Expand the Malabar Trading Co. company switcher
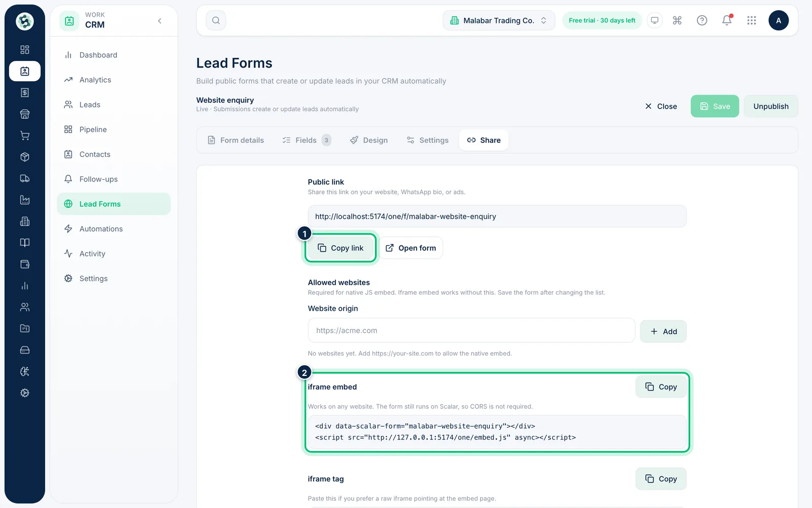This screenshot has height=508, width=812. coord(499,20)
